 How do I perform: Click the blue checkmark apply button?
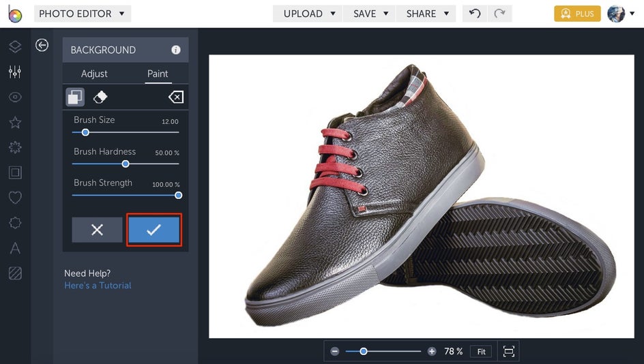[154, 230]
